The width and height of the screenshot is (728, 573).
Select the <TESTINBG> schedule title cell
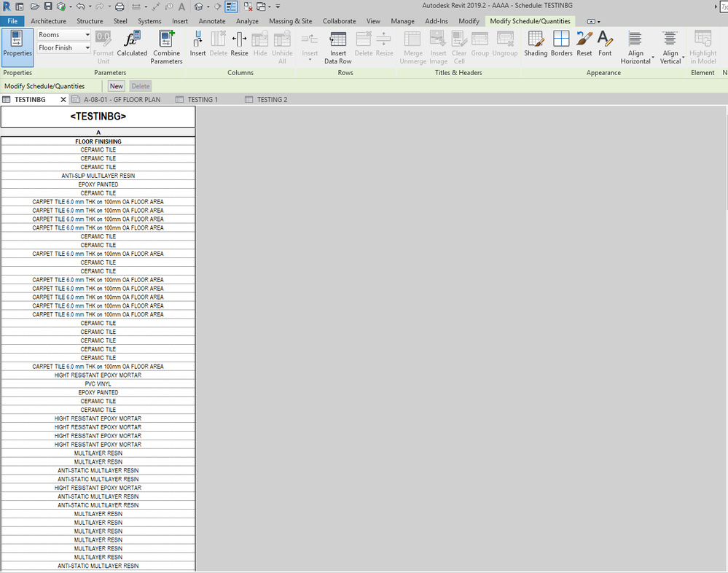pyautogui.click(x=98, y=117)
